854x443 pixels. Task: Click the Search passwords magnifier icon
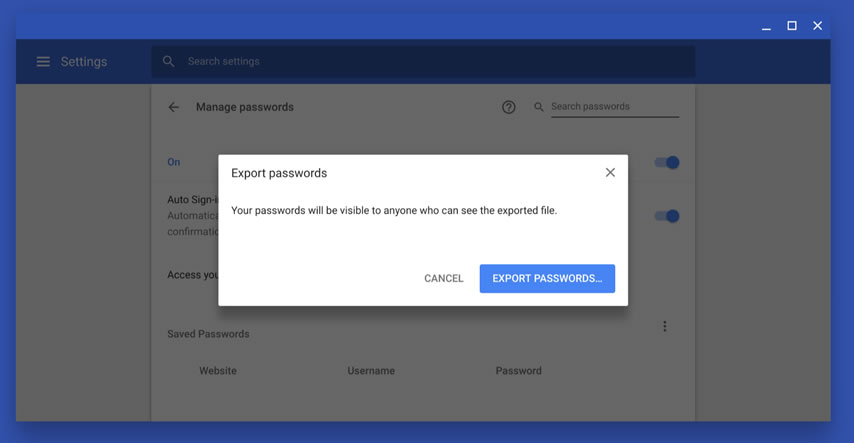[x=539, y=107]
